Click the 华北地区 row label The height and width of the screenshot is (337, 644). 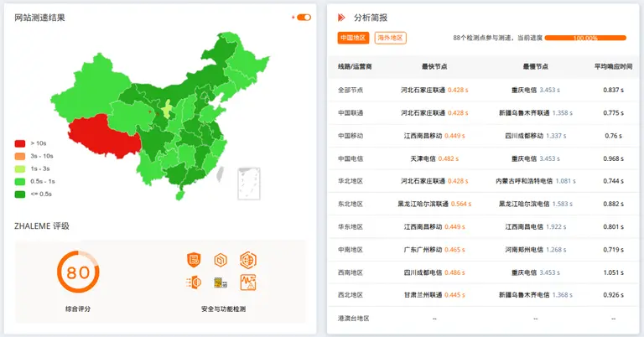click(351, 181)
